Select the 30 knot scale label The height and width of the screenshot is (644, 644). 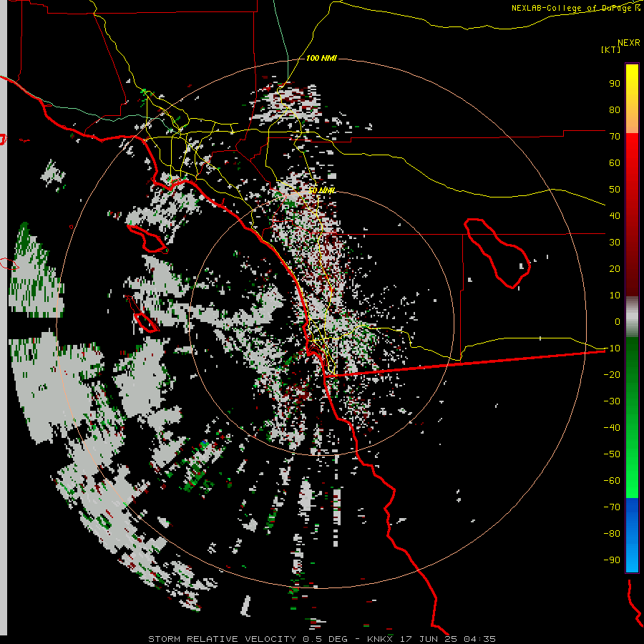[x=615, y=243]
